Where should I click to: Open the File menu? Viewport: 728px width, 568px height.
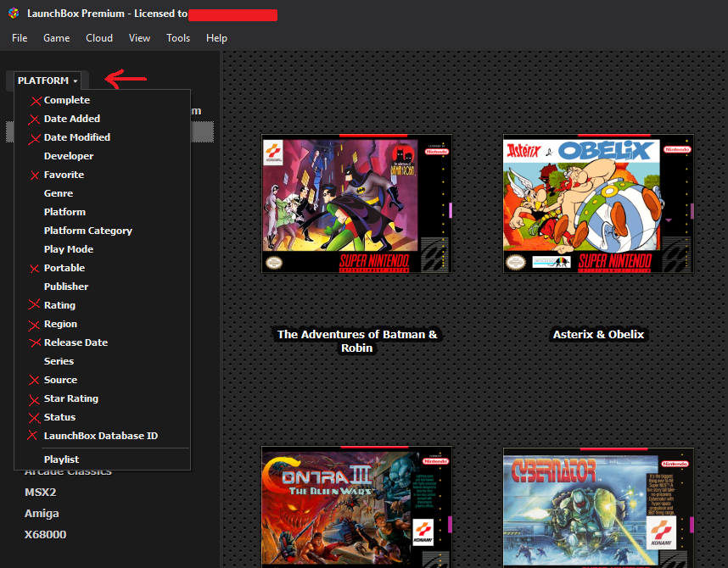click(20, 38)
